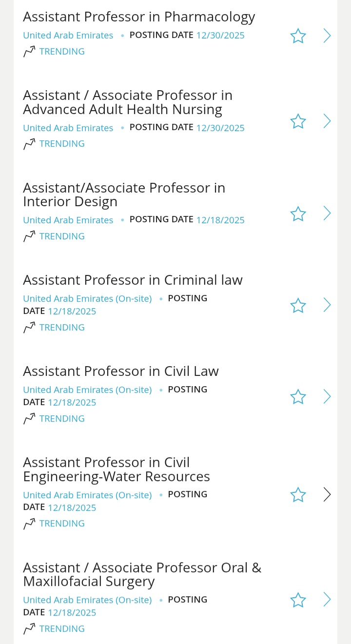Expand Advanced Adult Health Nursing chevron

point(327,121)
